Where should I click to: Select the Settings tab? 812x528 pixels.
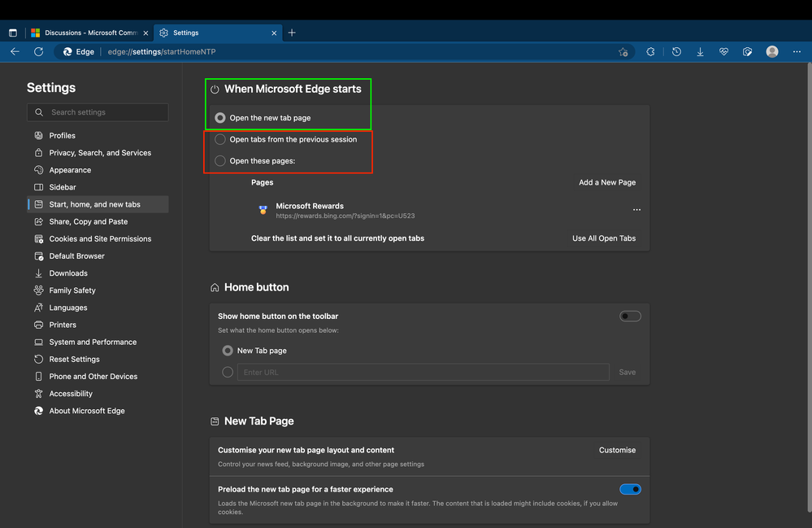[218, 33]
